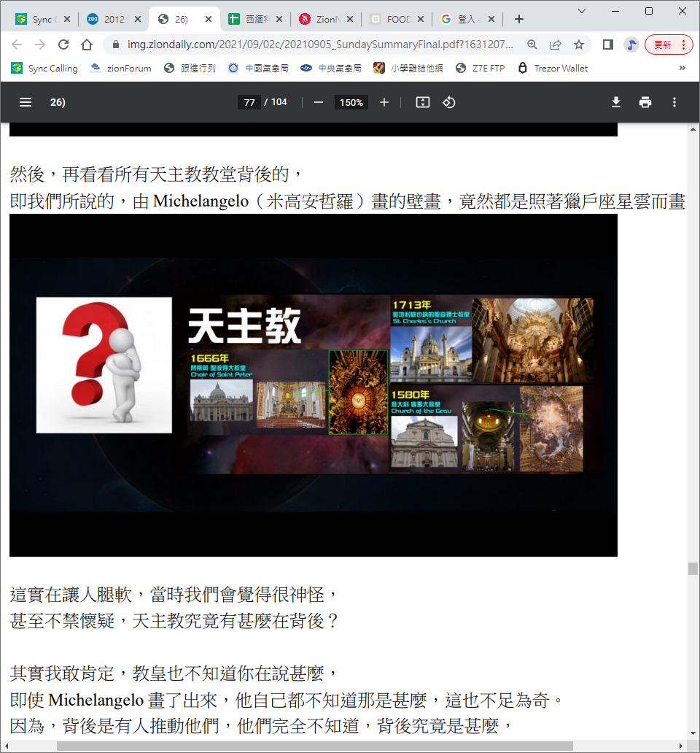700x753 pixels.
Task: Fit PDF to page
Action: 423,102
